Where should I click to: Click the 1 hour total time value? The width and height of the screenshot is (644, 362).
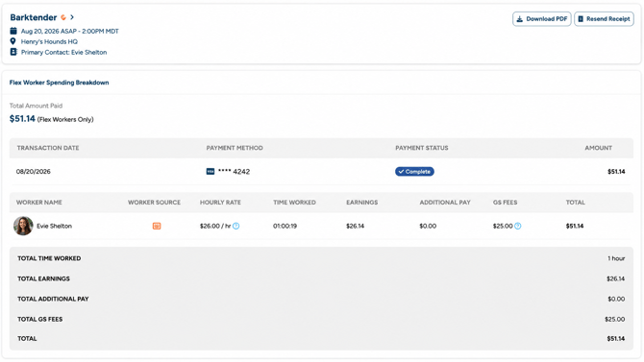point(616,258)
